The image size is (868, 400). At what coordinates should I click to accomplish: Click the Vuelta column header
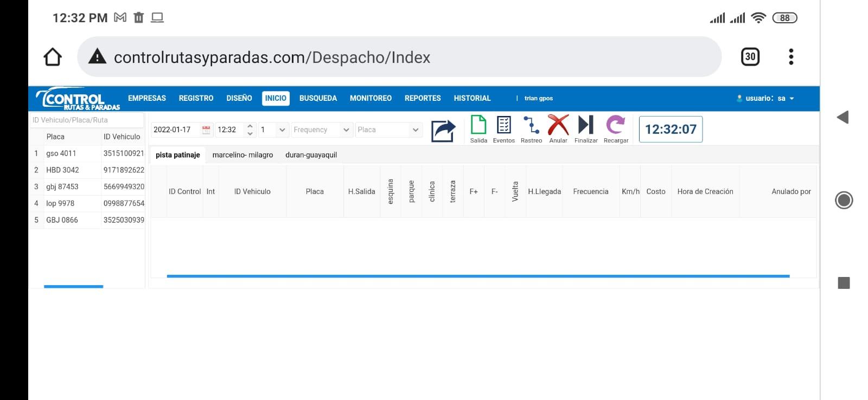point(515,191)
